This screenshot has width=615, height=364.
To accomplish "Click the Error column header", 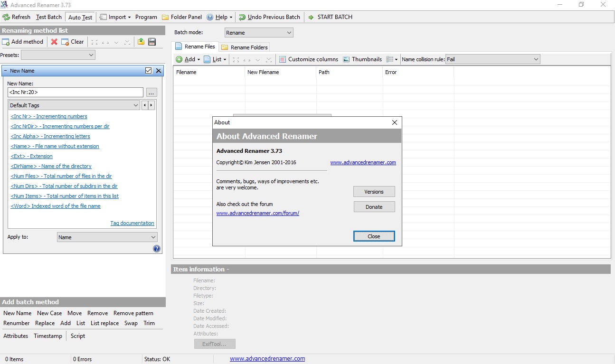I will click(418, 72).
